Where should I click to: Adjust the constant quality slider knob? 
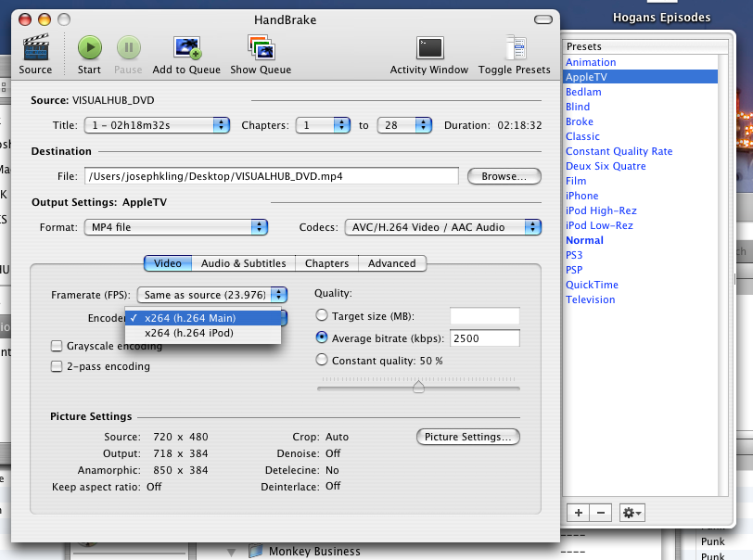click(419, 386)
